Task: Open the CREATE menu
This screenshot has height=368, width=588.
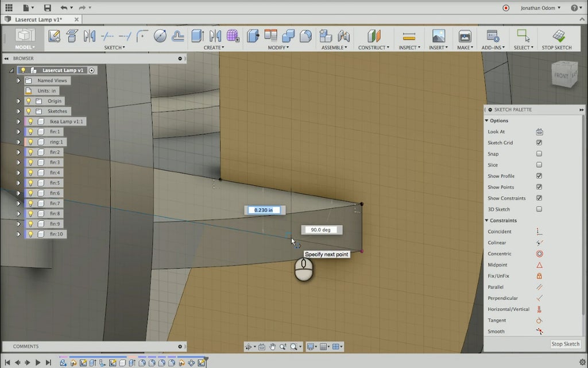Action: pos(214,48)
